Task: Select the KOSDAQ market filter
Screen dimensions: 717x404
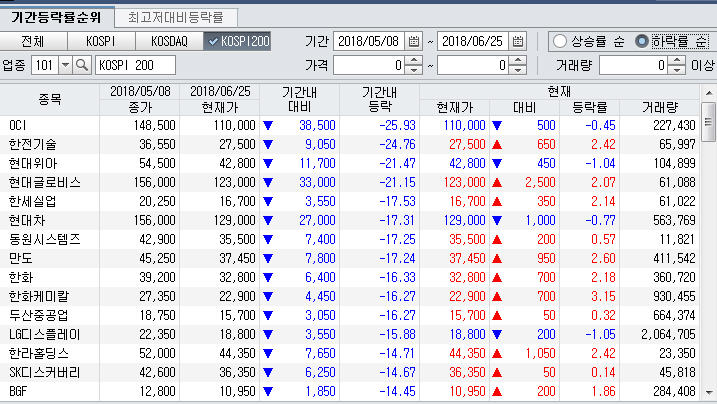Action: click(x=169, y=41)
